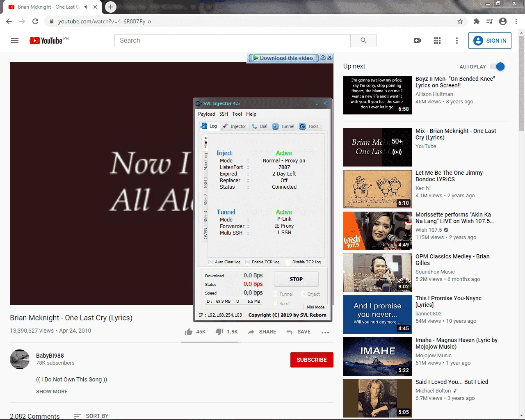
Task: Open the media control icon in toolbar
Action: coord(489,21)
